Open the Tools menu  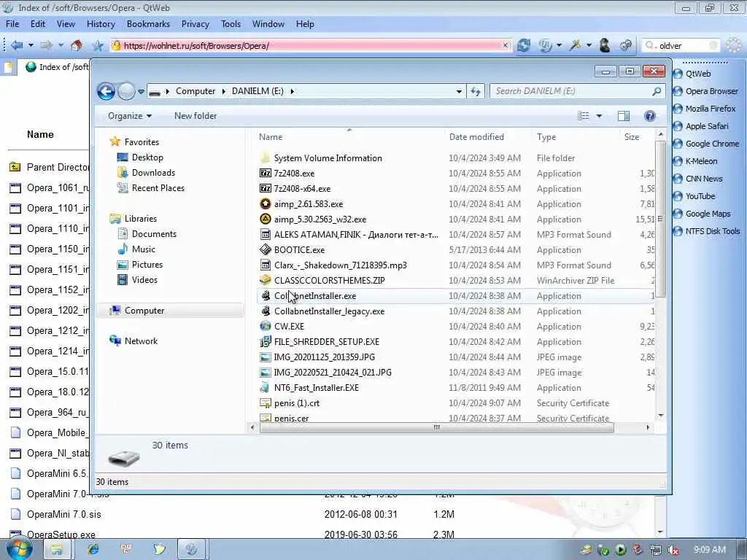coord(231,24)
